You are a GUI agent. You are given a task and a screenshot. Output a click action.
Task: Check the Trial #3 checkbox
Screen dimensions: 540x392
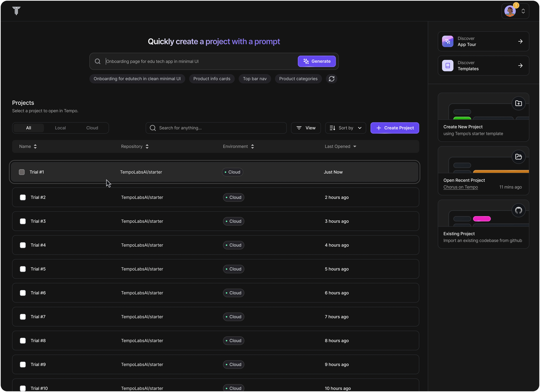(x=23, y=221)
